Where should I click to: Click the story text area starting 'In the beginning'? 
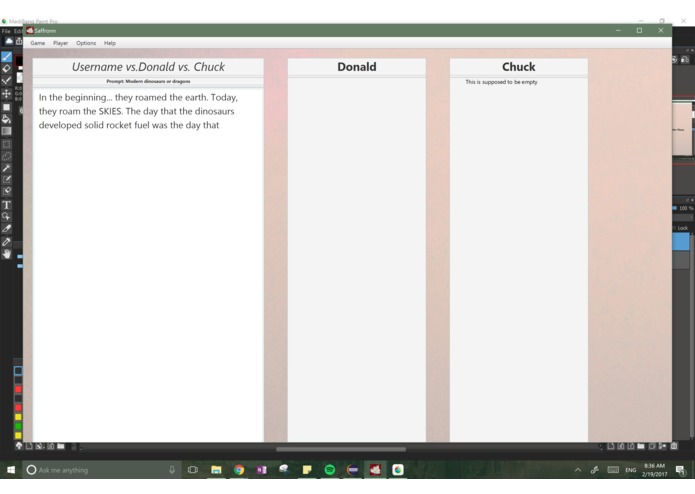click(148, 264)
